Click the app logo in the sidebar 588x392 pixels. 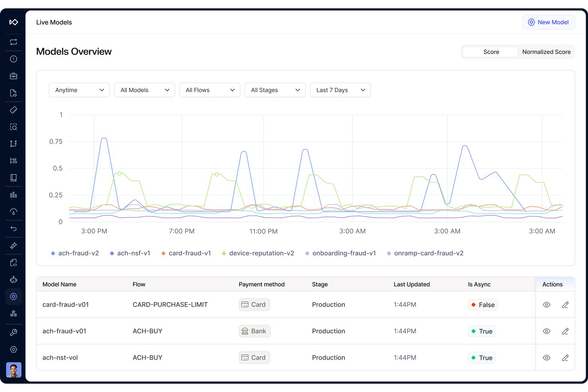(x=14, y=22)
